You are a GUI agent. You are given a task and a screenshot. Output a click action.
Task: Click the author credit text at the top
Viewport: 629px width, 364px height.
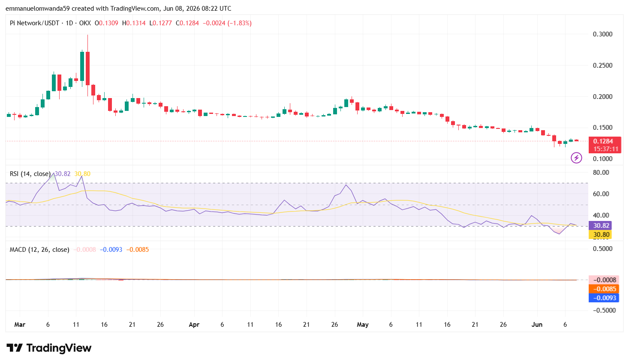click(118, 9)
